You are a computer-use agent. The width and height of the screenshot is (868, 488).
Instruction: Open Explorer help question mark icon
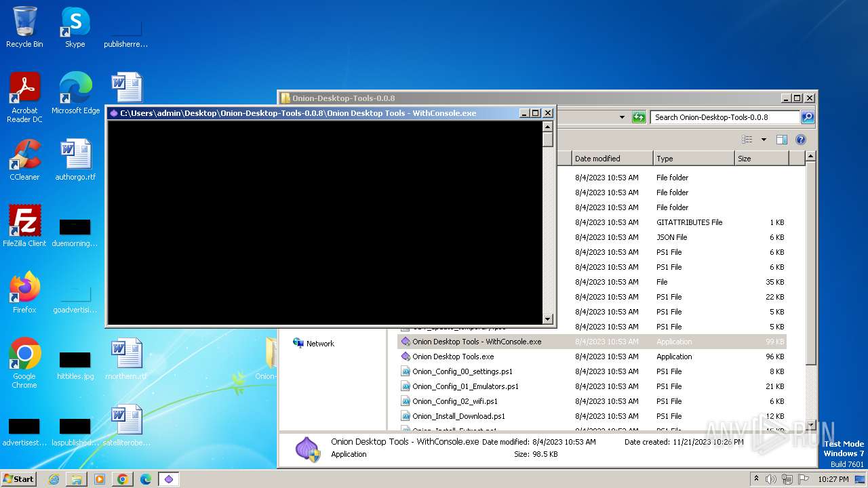800,140
